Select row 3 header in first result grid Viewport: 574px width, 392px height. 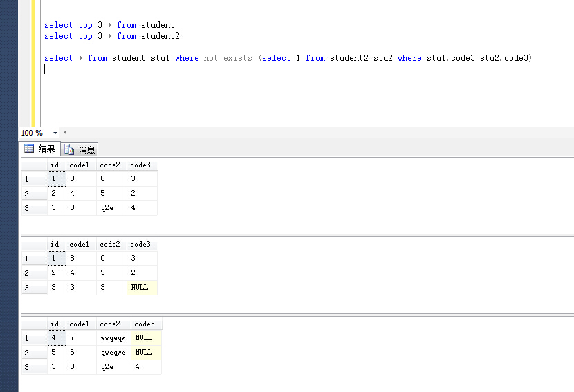point(33,208)
